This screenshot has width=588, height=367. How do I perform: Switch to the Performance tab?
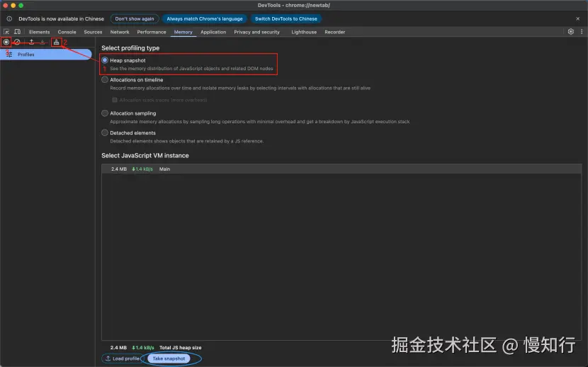click(x=152, y=33)
